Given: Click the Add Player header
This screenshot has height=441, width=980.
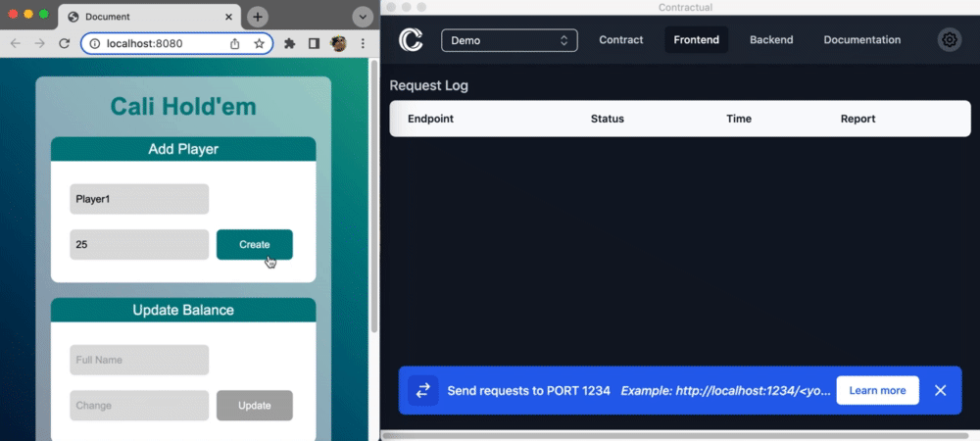Looking at the screenshot, I should [183, 149].
